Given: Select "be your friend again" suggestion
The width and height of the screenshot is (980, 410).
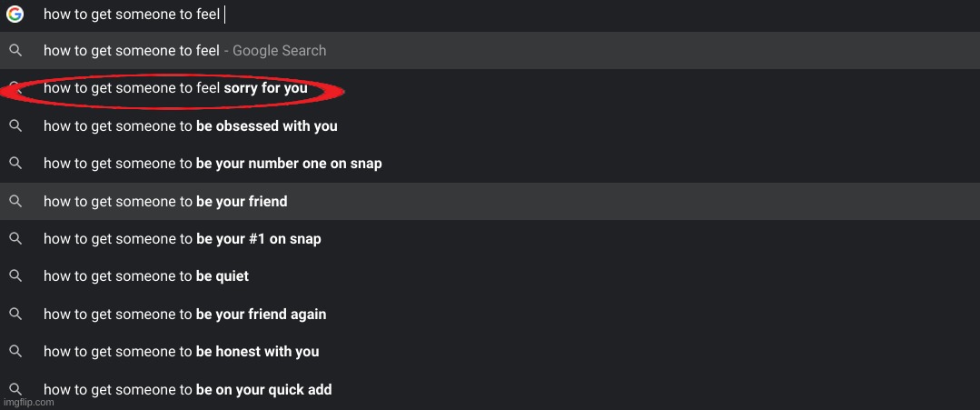Looking at the screenshot, I should [x=184, y=315].
